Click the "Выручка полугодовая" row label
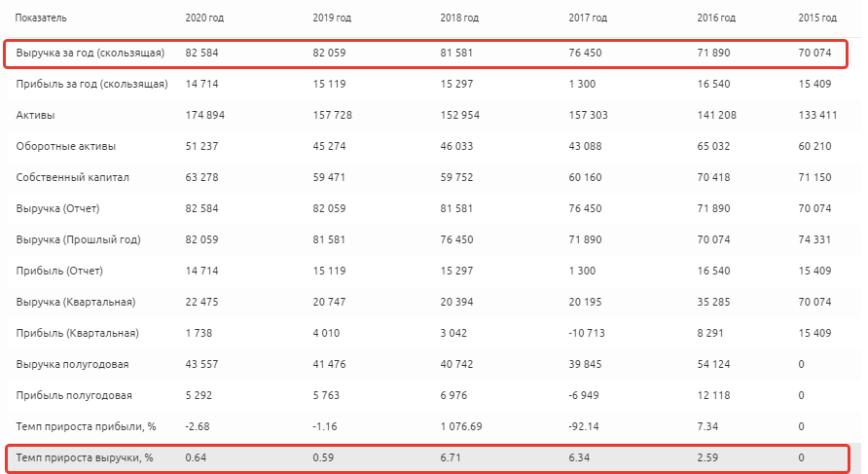This screenshot has width=868, height=474. point(73,364)
